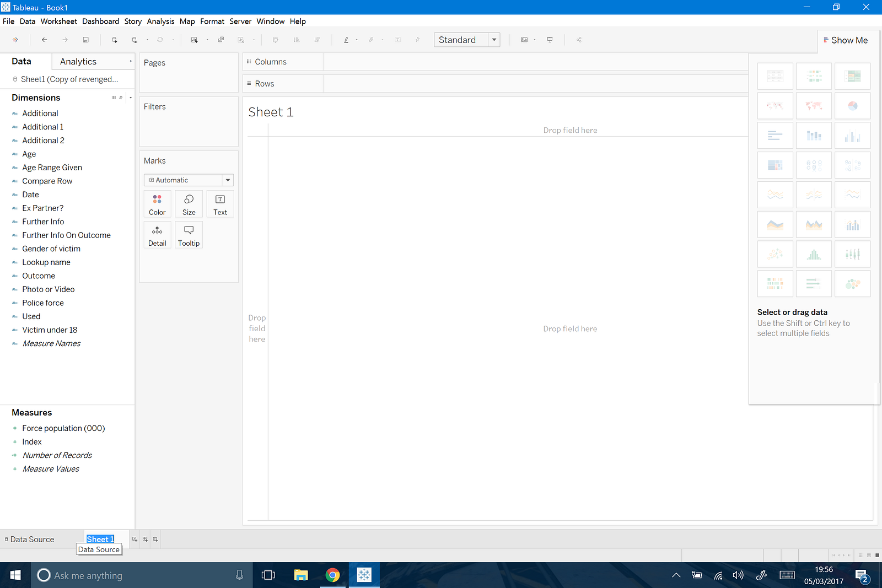
Task: Open the Color marks card
Action: pyautogui.click(x=157, y=204)
